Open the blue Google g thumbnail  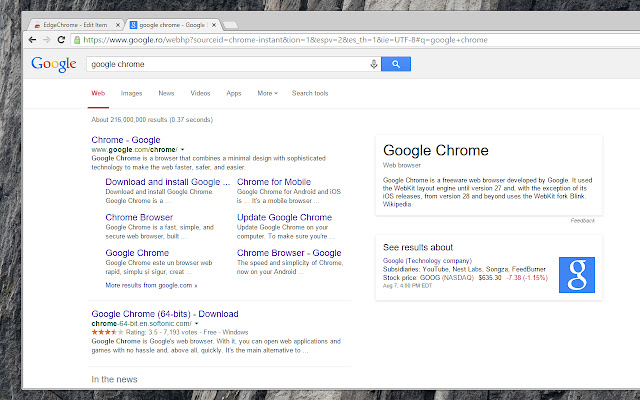click(577, 275)
